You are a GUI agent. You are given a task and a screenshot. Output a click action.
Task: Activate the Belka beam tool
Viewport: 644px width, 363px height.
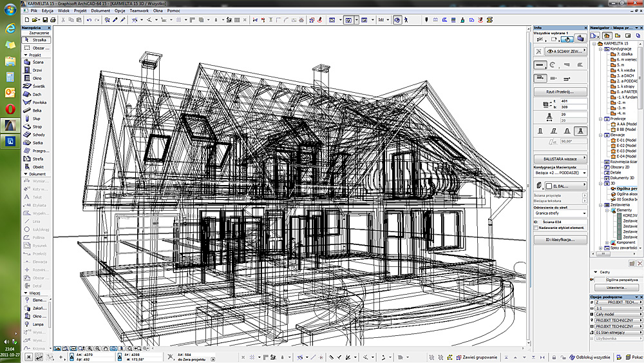click(36, 111)
